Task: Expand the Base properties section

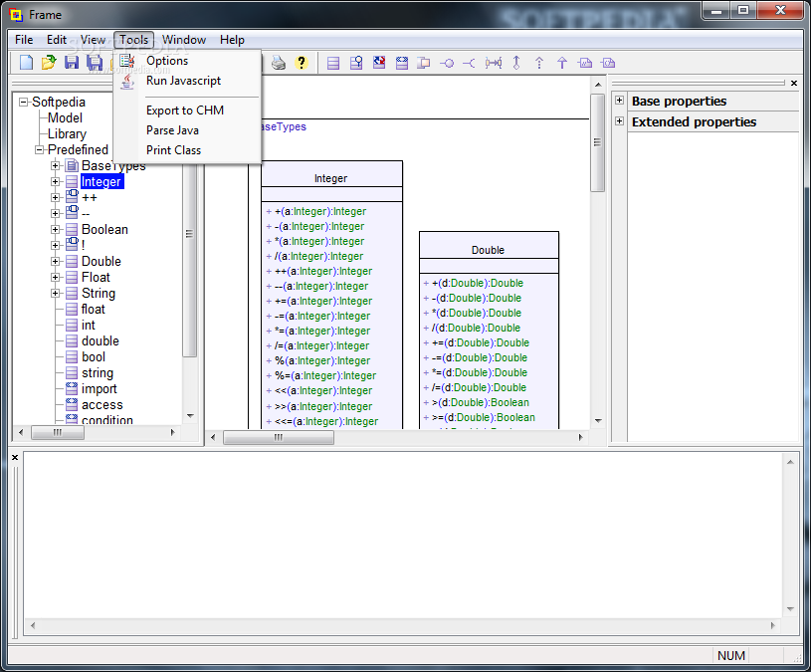Action: click(x=620, y=101)
